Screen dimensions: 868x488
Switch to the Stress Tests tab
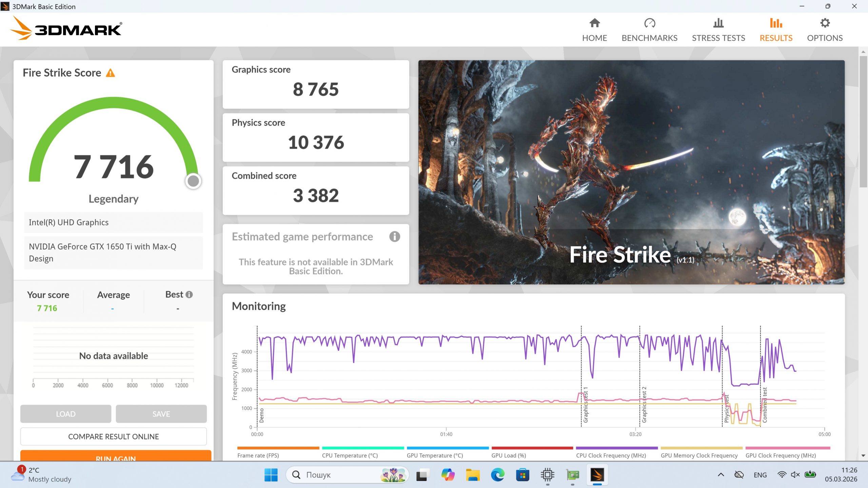(718, 30)
